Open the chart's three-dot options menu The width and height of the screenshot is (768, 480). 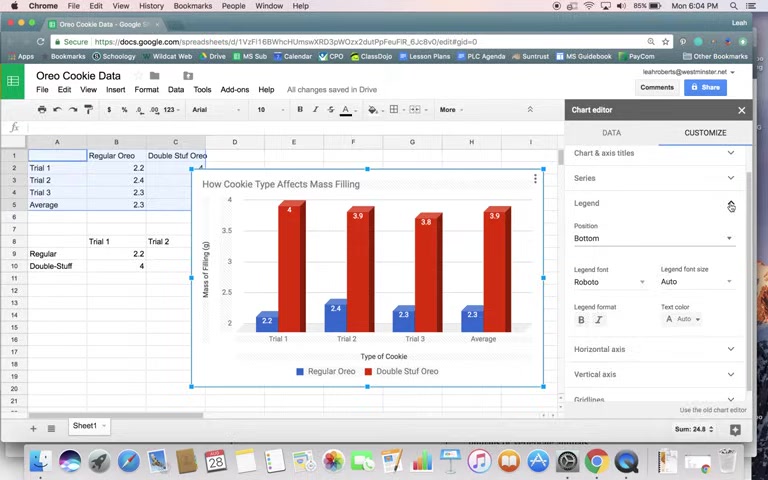(535, 179)
